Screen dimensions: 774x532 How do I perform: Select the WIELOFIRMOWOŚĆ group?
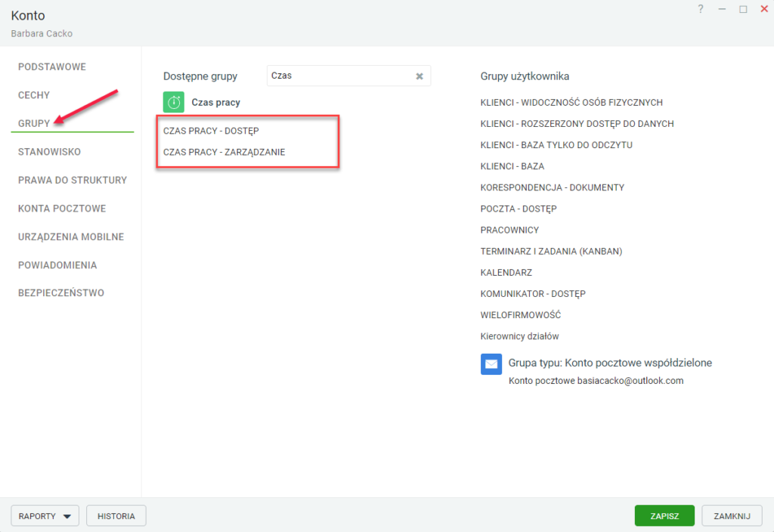[x=520, y=315]
